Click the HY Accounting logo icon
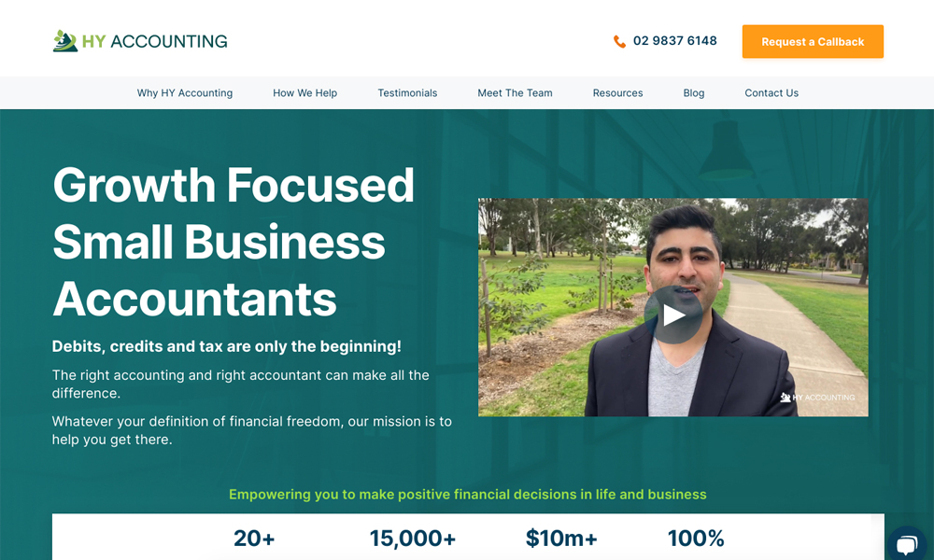This screenshot has height=560, width=934. tap(65, 41)
